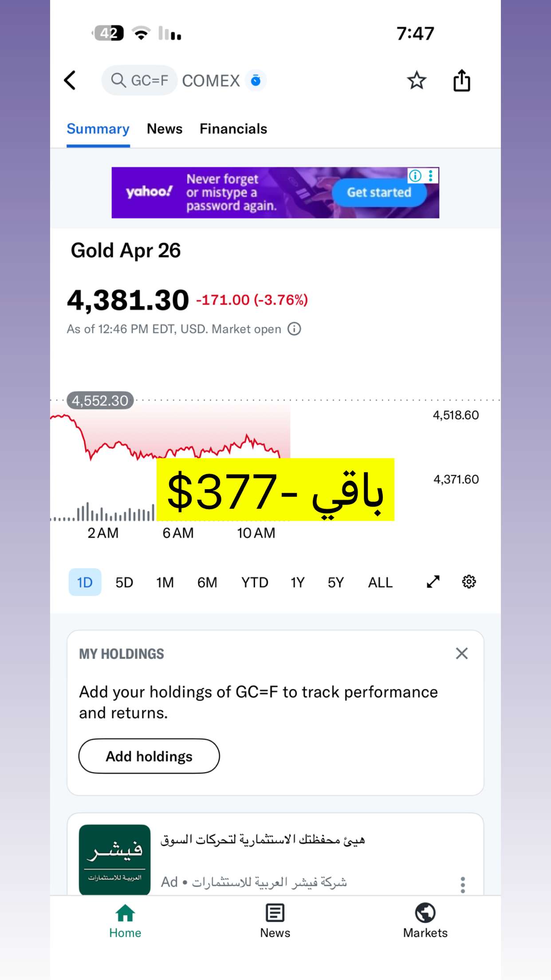The image size is (551, 980).
Task: Open chart settings gear icon
Action: pyautogui.click(x=469, y=581)
